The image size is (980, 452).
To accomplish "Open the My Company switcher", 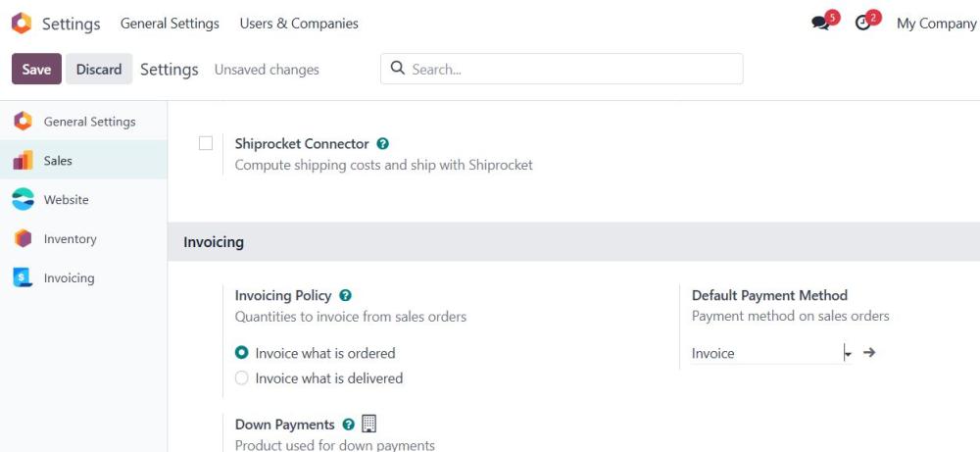I will click(x=936, y=24).
